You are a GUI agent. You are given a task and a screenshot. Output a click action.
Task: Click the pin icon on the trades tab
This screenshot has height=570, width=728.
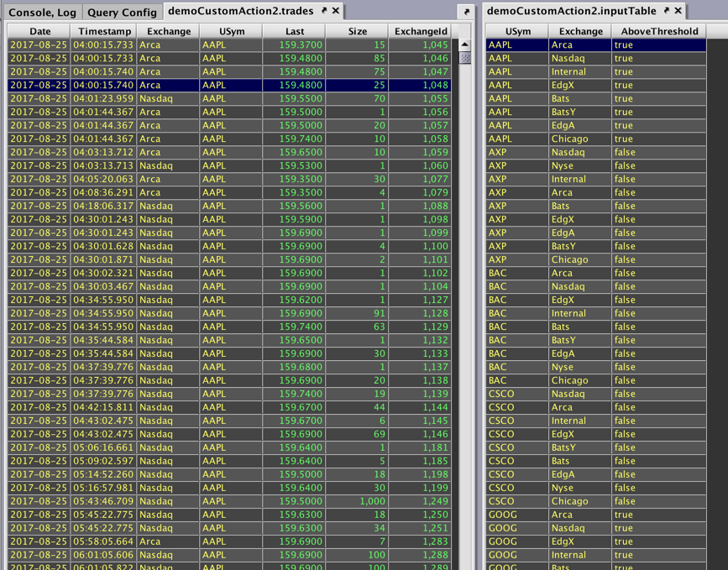324,11
